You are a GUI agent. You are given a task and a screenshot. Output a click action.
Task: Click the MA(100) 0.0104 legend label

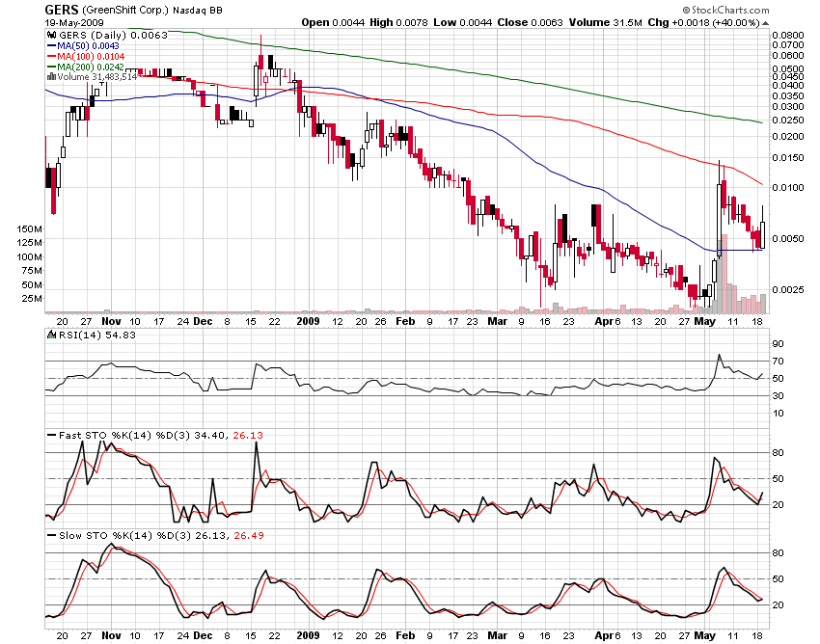(91, 57)
